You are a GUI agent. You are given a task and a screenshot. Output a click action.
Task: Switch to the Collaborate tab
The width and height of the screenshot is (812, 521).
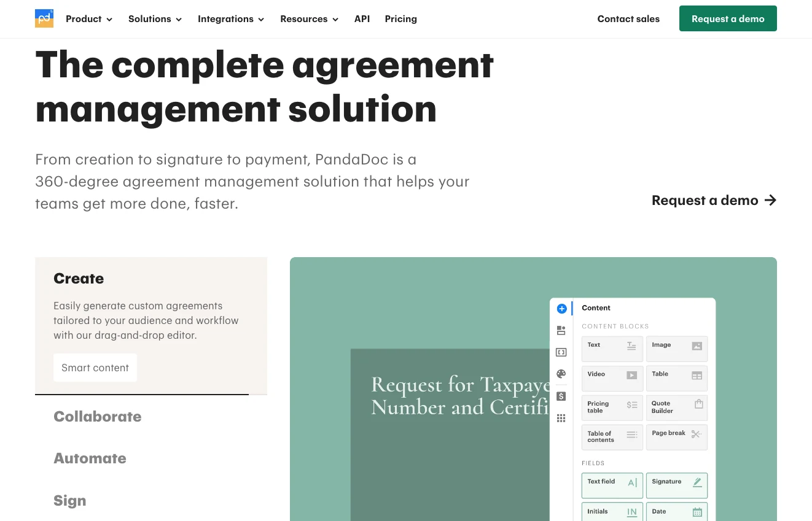click(98, 417)
